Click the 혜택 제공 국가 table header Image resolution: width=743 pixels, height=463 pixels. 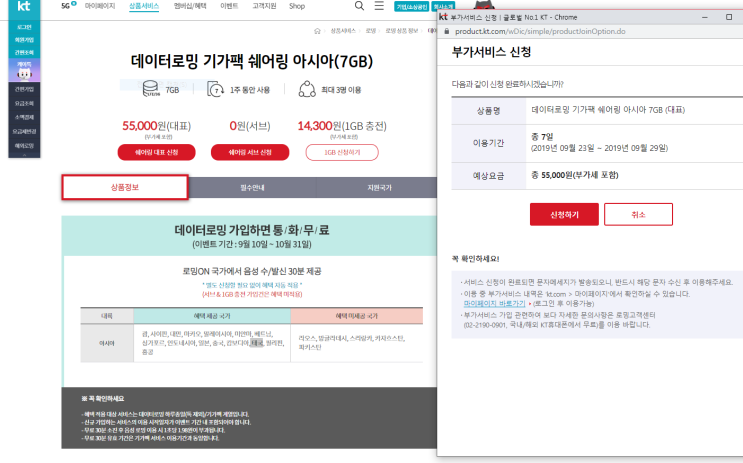(212, 316)
